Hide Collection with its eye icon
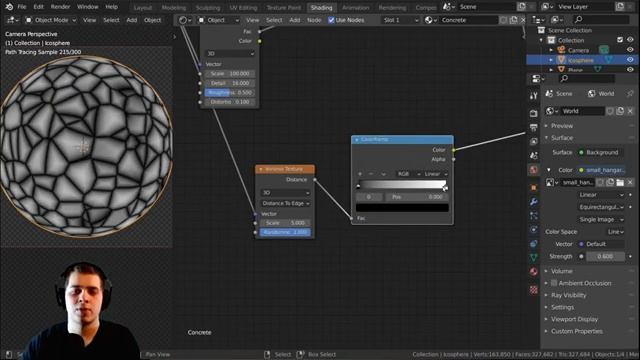The width and height of the screenshot is (640, 360). (x=630, y=40)
